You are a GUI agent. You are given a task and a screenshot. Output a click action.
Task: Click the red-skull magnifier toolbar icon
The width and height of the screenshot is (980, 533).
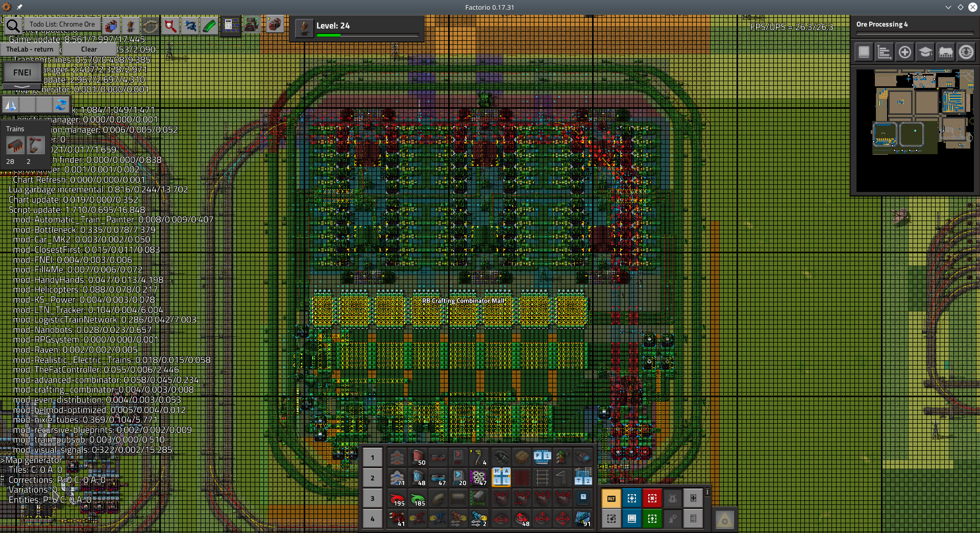(x=170, y=26)
